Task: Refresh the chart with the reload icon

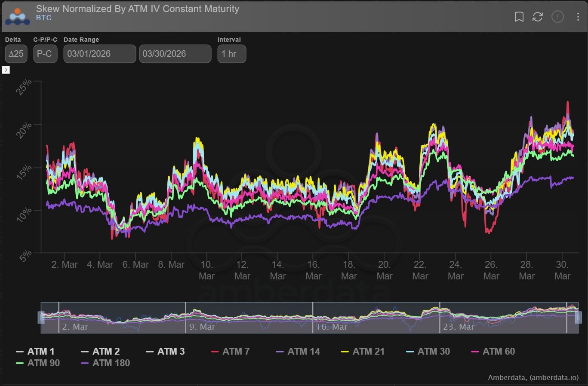Action: click(x=538, y=17)
